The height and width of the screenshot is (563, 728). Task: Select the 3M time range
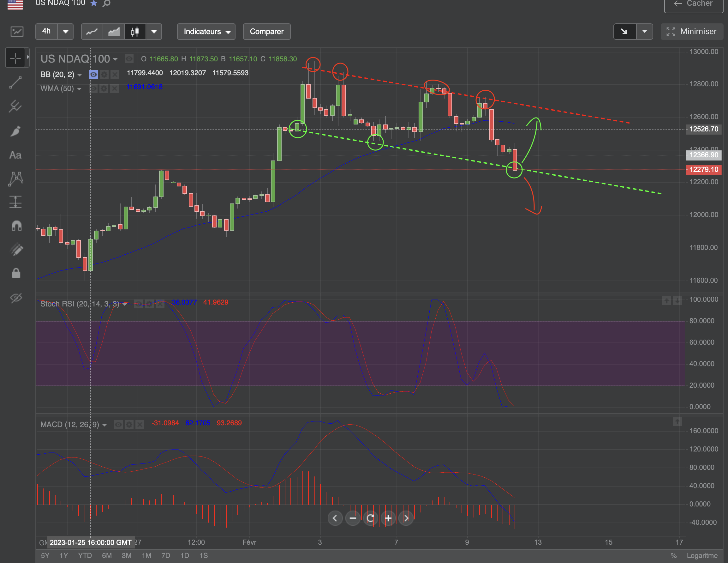126,555
